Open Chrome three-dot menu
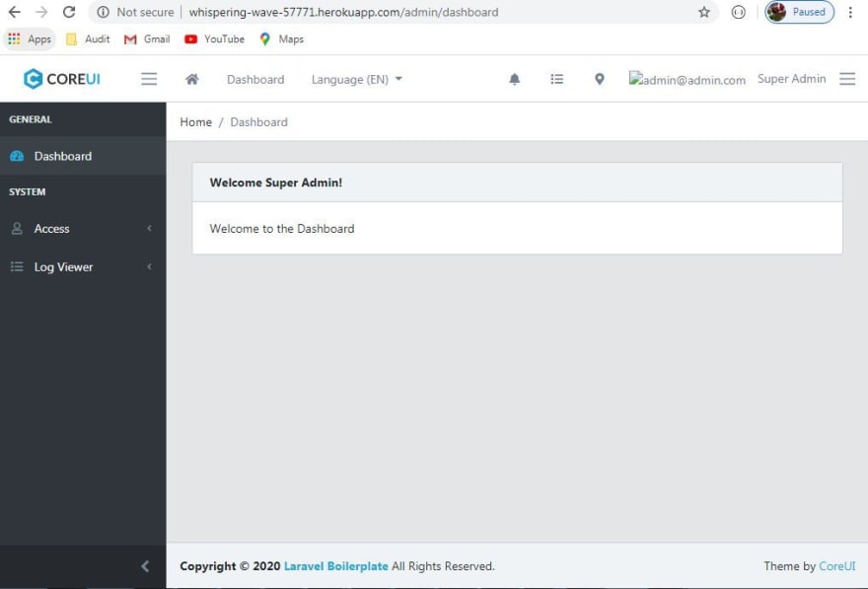868x589 pixels. pos(850,12)
